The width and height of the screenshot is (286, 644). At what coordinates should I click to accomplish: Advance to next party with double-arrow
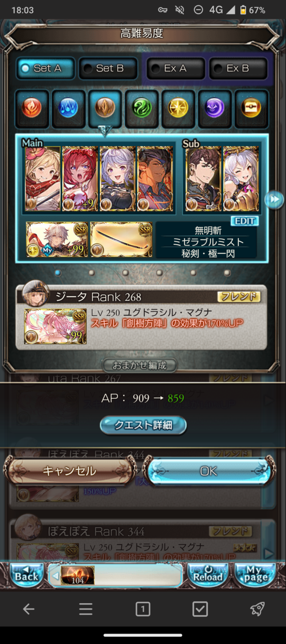(x=274, y=199)
